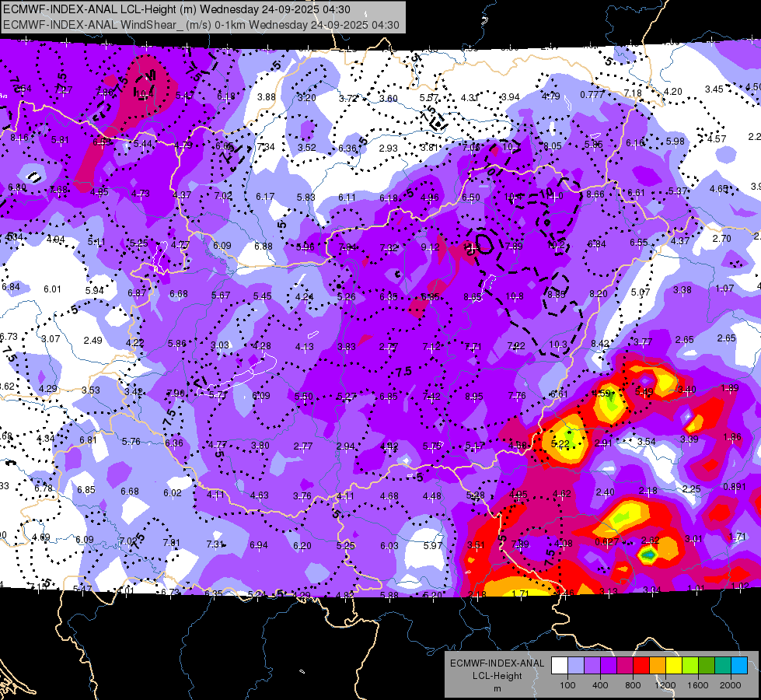Click the wind shear value 3.45

coord(714,89)
